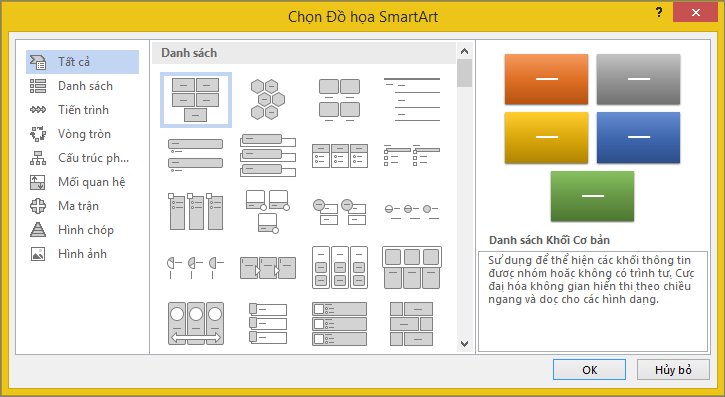
Task: Select the lined list layout thumbnail
Action: click(x=412, y=100)
